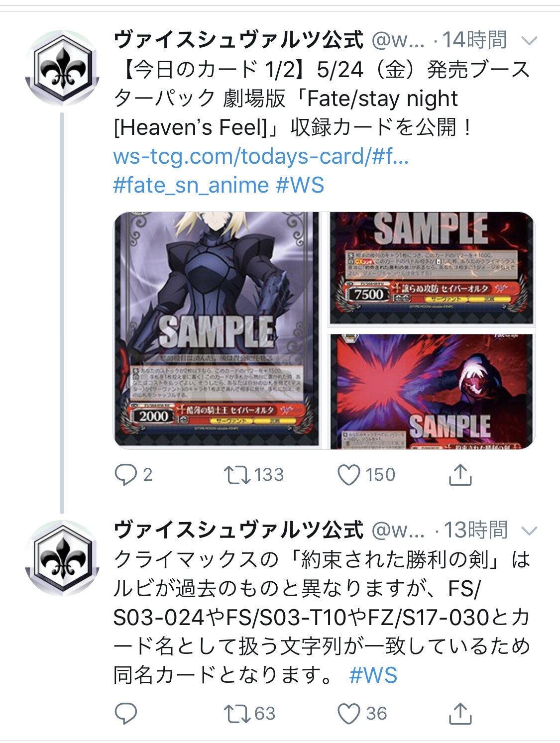
Task: Open the ws-tcg.com/todays-card link
Action: (261, 156)
